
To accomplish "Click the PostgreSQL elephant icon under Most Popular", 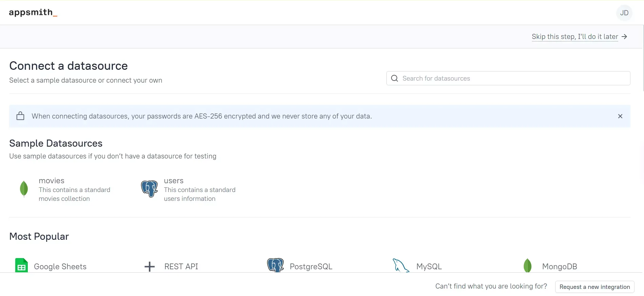I will (275, 265).
